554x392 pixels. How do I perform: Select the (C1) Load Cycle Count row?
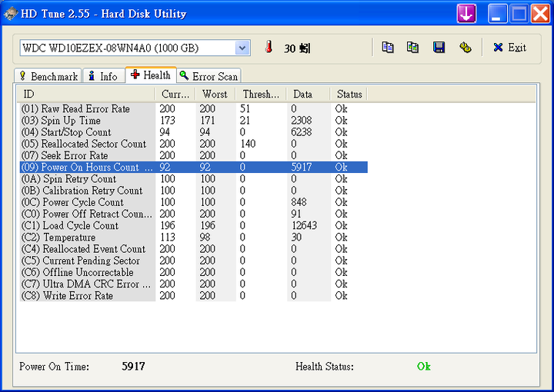click(194, 225)
